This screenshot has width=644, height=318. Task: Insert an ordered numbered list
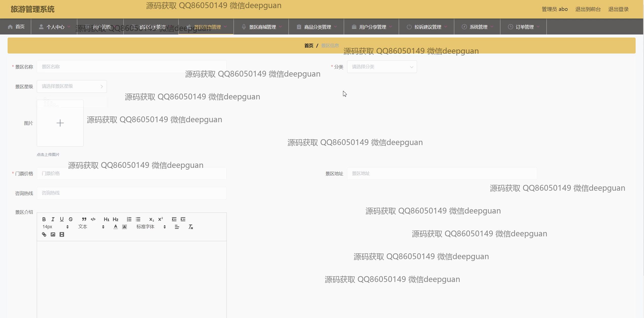pos(129,219)
